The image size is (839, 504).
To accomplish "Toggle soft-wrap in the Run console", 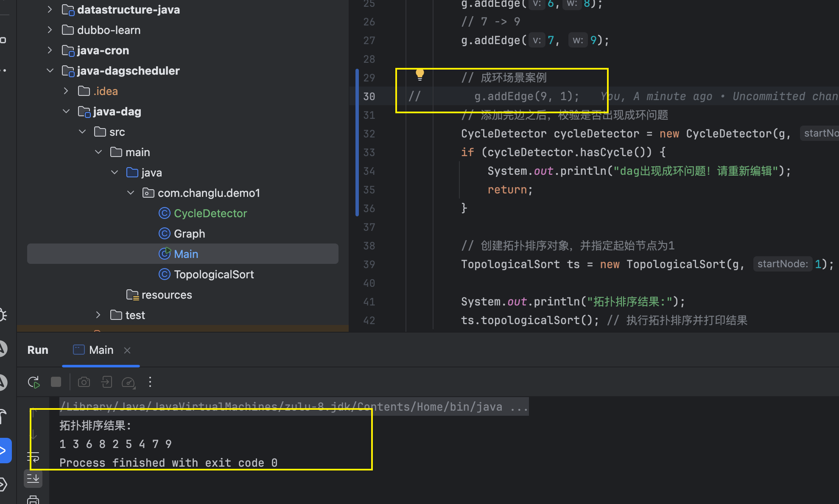I will click(x=33, y=456).
